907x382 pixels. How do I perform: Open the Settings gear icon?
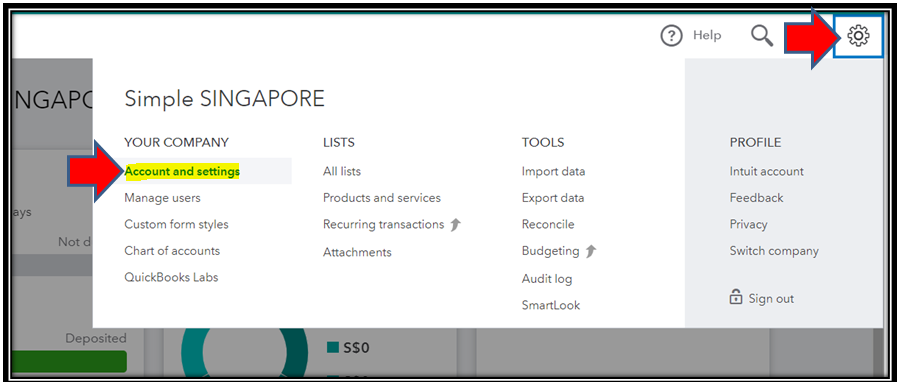(x=858, y=36)
